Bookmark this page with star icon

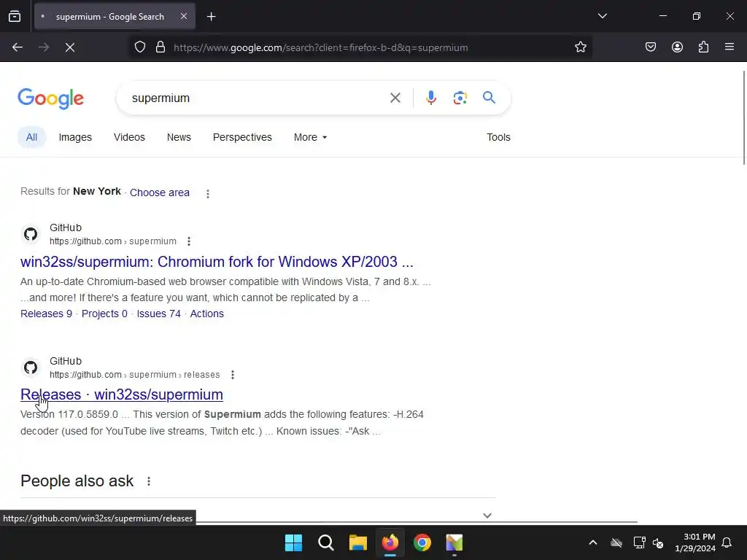(580, 47)
